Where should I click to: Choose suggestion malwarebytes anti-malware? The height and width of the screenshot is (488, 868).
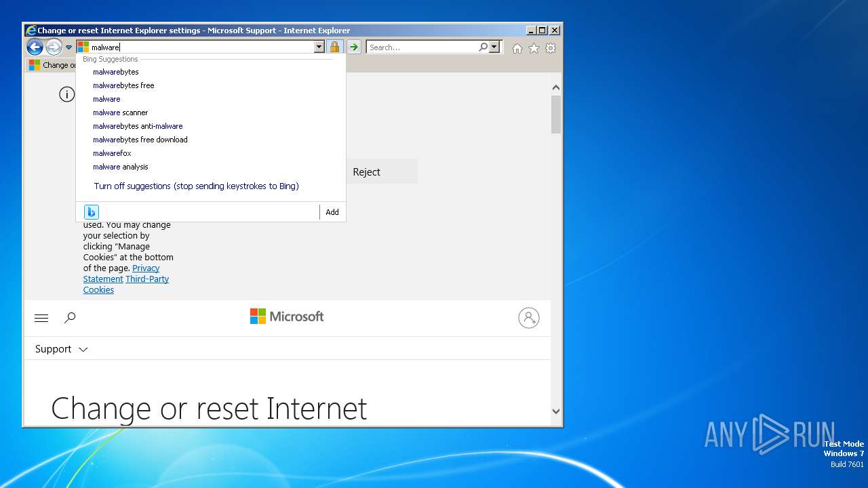[x=138, y=126]
